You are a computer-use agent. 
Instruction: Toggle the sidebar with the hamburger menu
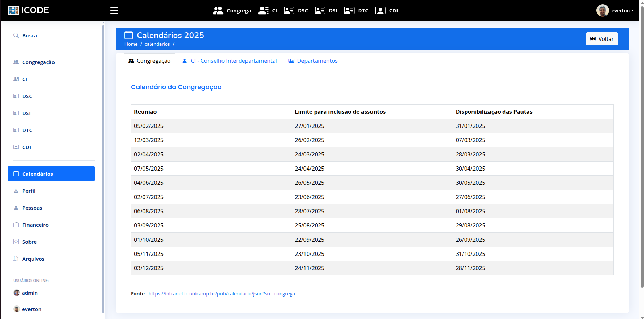point(114,10)
